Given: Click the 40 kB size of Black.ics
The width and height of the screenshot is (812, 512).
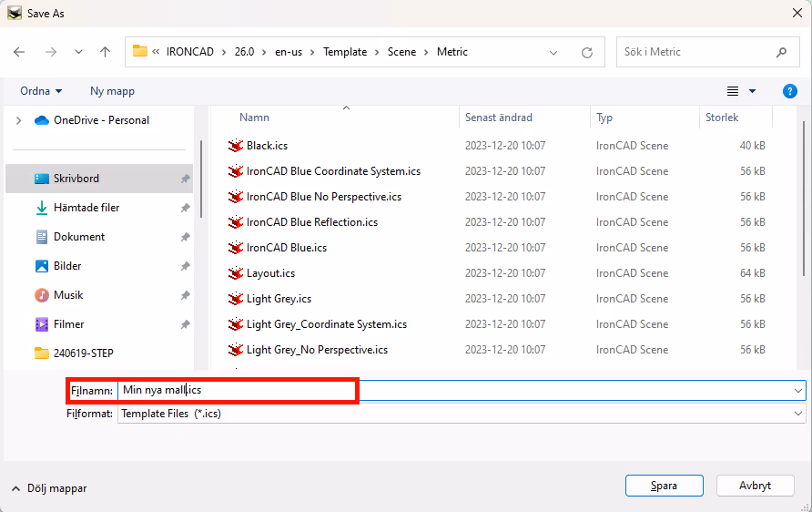Looking at the screenshot, I should point(753,146).
